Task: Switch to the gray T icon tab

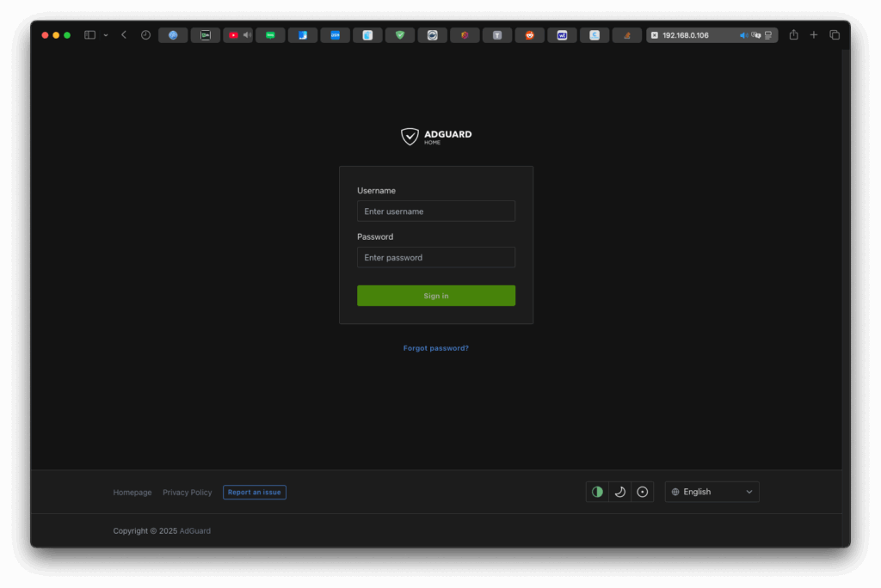Action: click(497, 35)
